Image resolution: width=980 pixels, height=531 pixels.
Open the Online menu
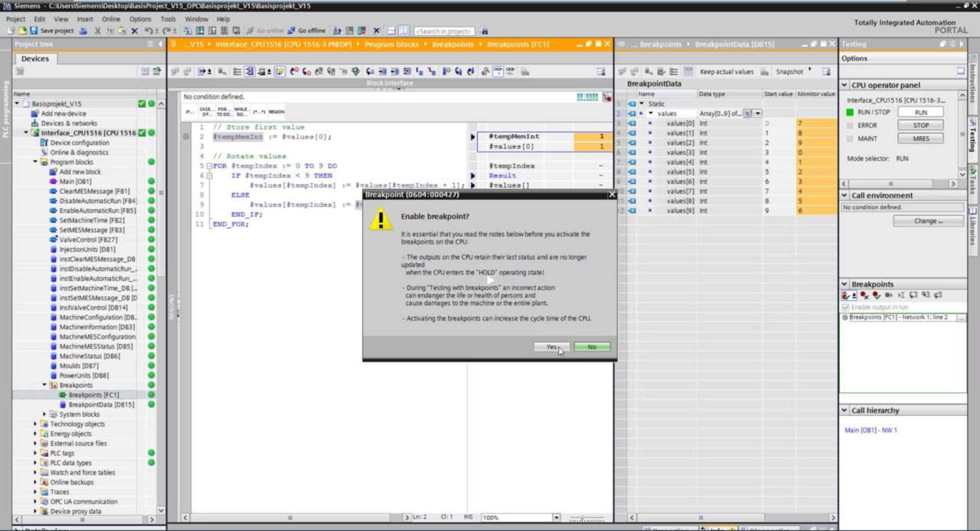click(x=112, y=19)
